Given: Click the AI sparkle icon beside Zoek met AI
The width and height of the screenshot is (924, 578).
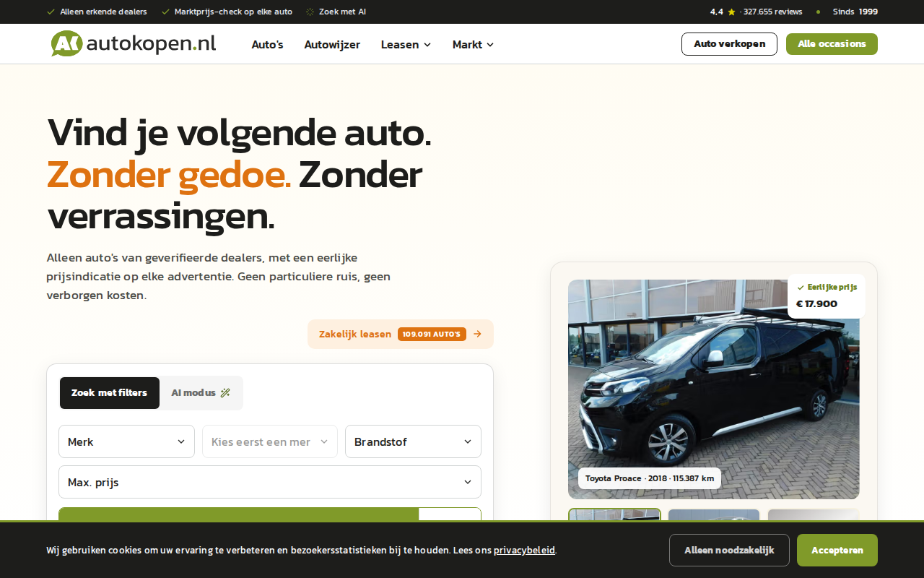Looking at the screenshot, I should 310,12.
